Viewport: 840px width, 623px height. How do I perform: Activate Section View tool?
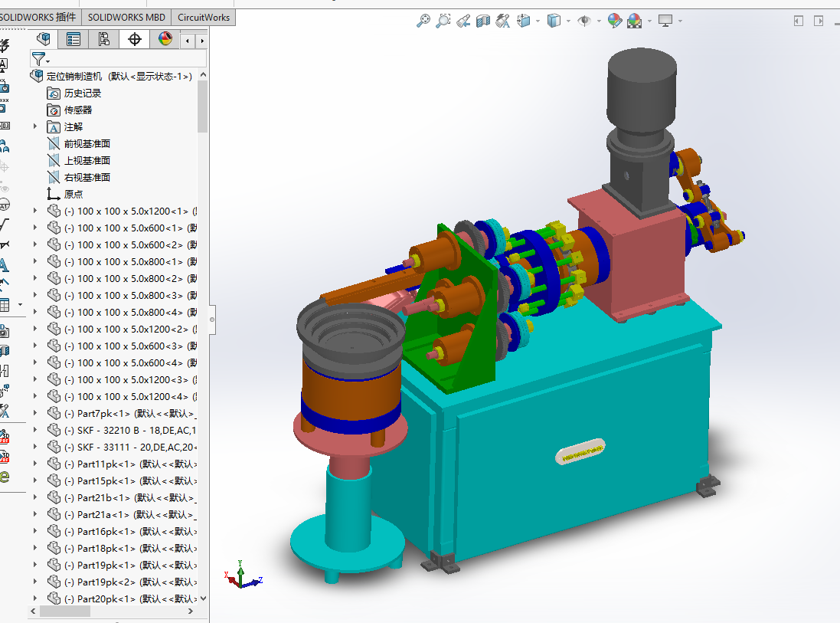coord(483,21)
